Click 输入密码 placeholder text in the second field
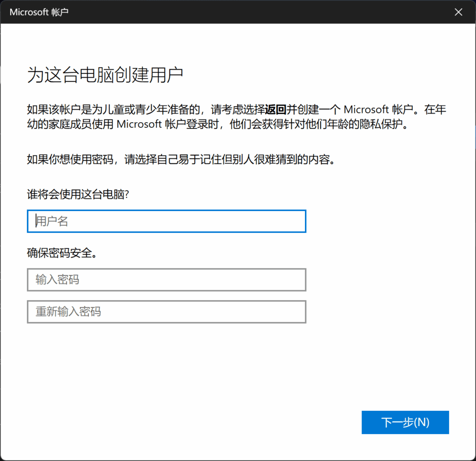 (58, 280)
